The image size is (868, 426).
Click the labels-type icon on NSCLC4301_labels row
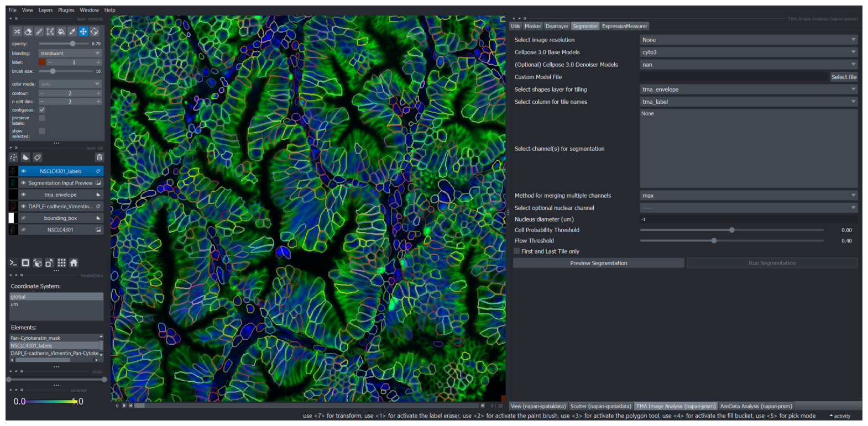click(x=98, y=171)
